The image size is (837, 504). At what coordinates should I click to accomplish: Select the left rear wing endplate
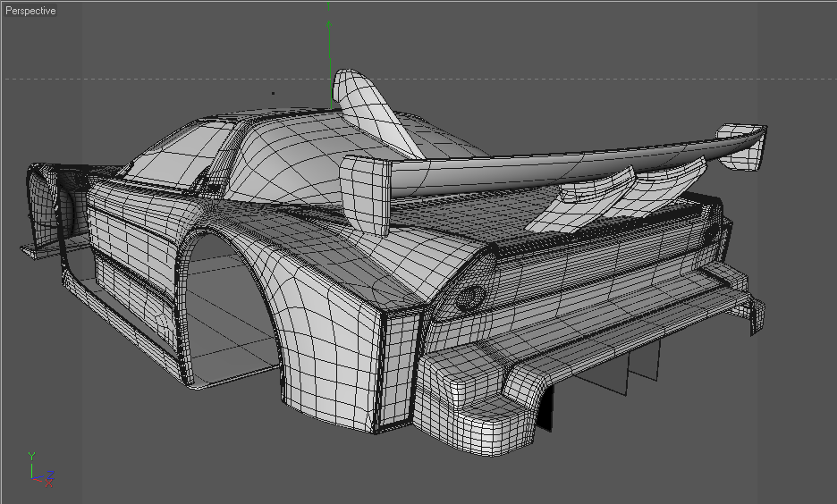point(367,195)
